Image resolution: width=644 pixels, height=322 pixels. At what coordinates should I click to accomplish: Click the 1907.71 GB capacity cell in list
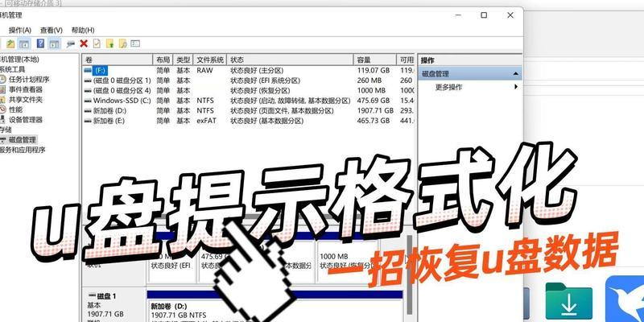click(375, 111)
